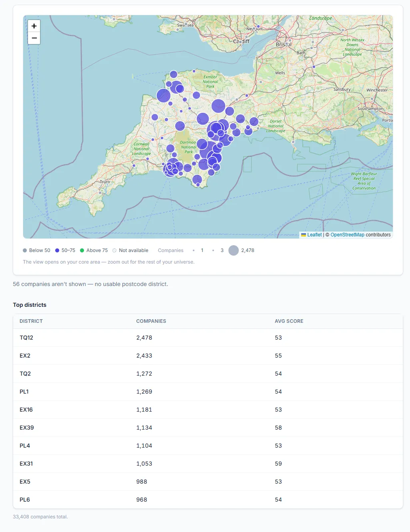This screenshot has width=410, height=532.
Task: Select the EX31 district cell
Action: point(26,464)
